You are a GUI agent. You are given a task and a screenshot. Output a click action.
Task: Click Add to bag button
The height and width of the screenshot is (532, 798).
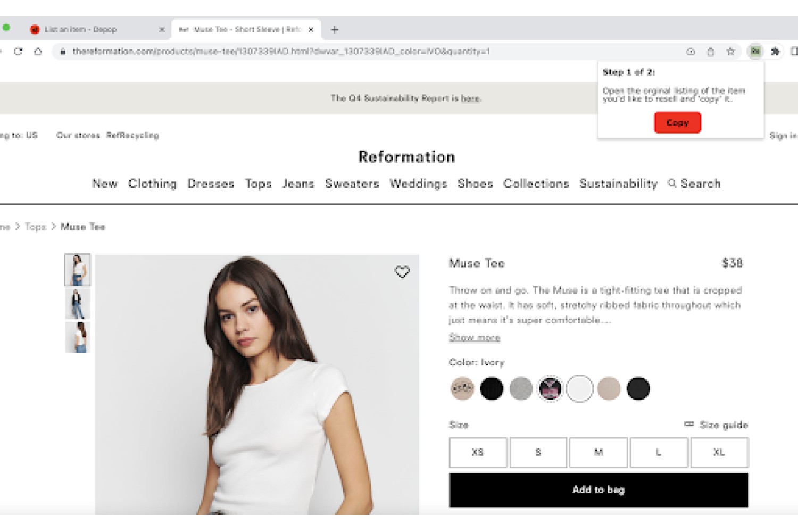(598, 490)
